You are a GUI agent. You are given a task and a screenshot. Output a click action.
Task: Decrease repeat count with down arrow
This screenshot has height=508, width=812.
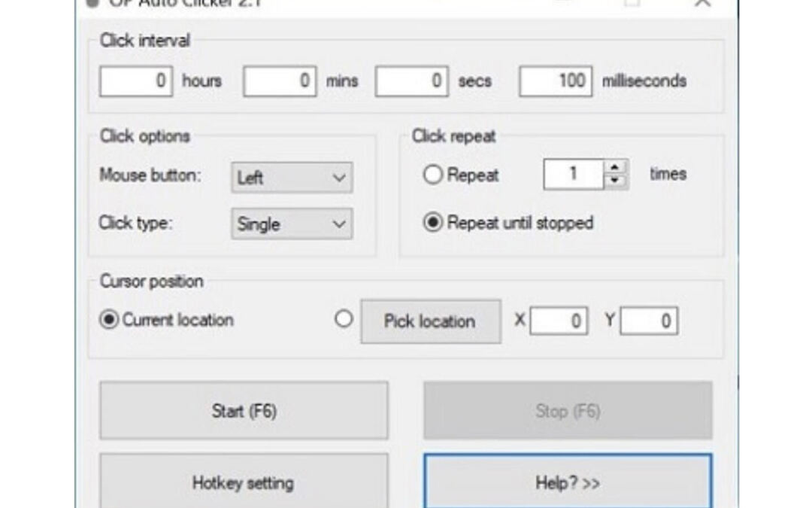pyautogui.click(x=617, y=181)
